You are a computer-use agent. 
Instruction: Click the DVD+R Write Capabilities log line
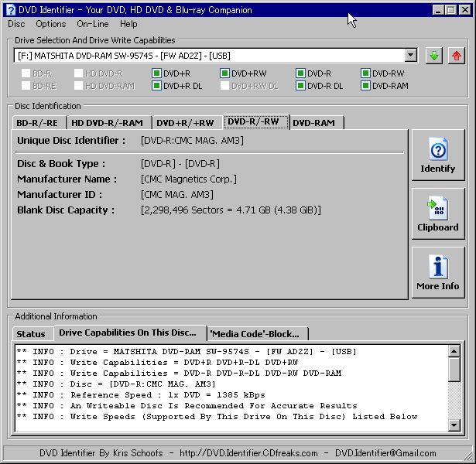coord(157,363)
